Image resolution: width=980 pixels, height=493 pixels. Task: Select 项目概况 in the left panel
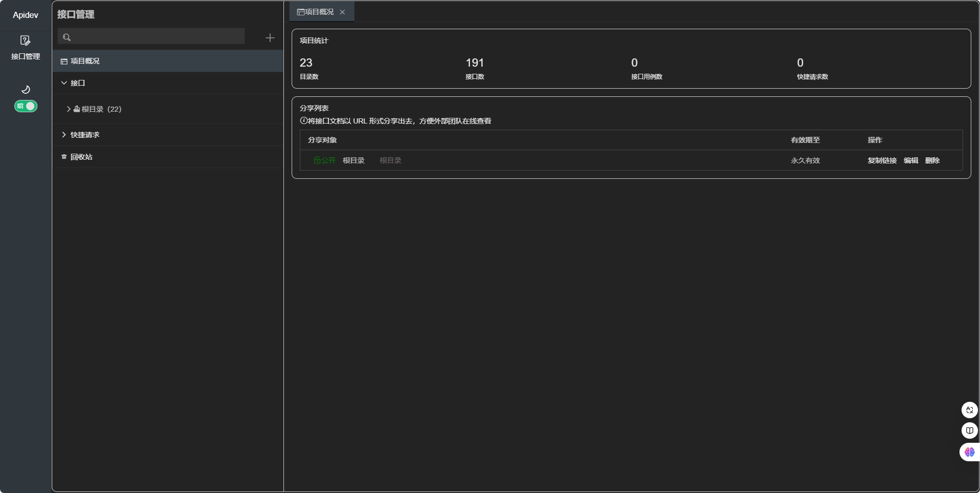(85, 61)
